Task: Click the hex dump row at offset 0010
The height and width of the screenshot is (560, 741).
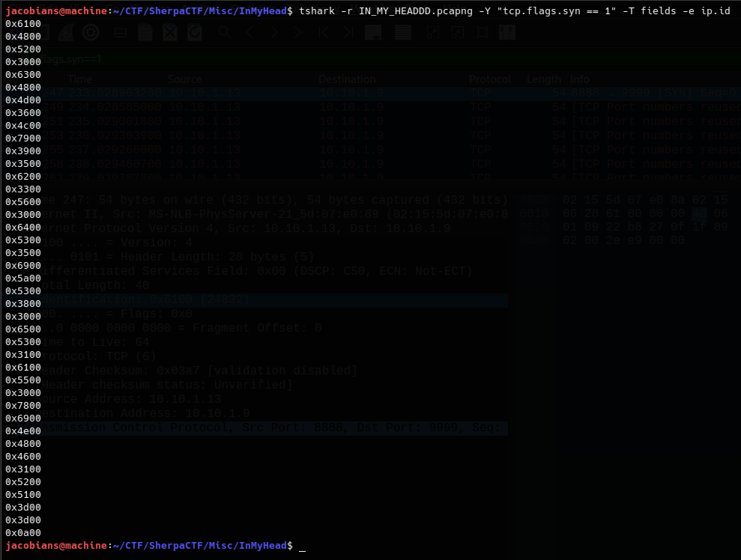Action: tap(624, 214)
